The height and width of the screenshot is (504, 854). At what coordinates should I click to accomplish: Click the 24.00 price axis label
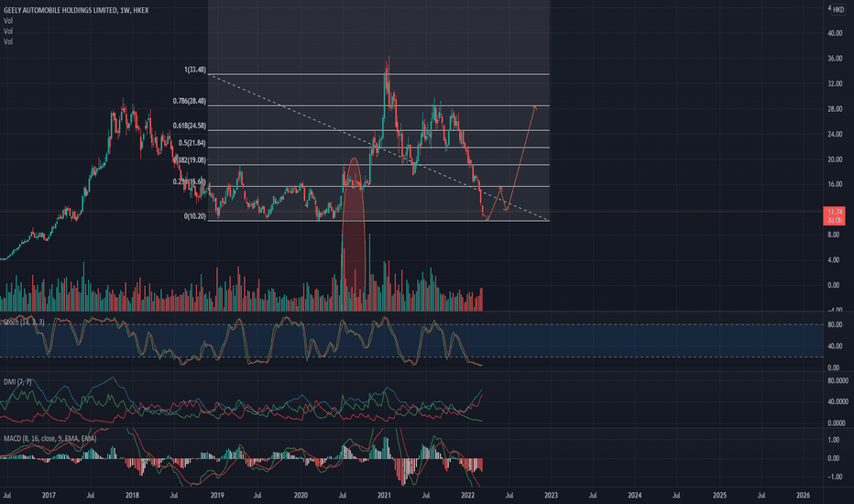pyautogui.click(x=835, y=134)
